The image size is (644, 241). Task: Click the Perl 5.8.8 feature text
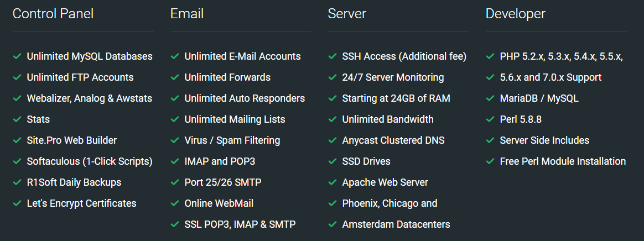click(522, 119)
